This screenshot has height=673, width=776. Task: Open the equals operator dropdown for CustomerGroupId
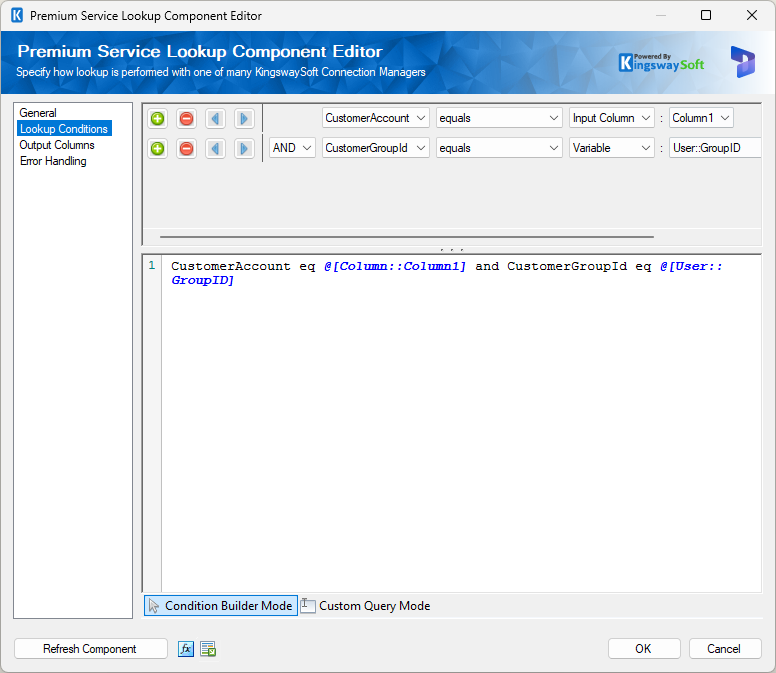(x=499, y=148)
